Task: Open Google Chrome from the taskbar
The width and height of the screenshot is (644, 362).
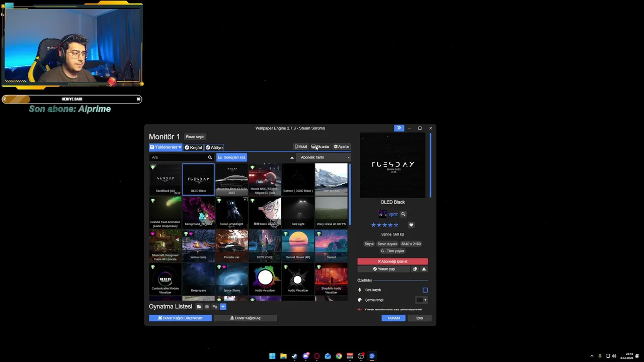Action: coord(339,356)
